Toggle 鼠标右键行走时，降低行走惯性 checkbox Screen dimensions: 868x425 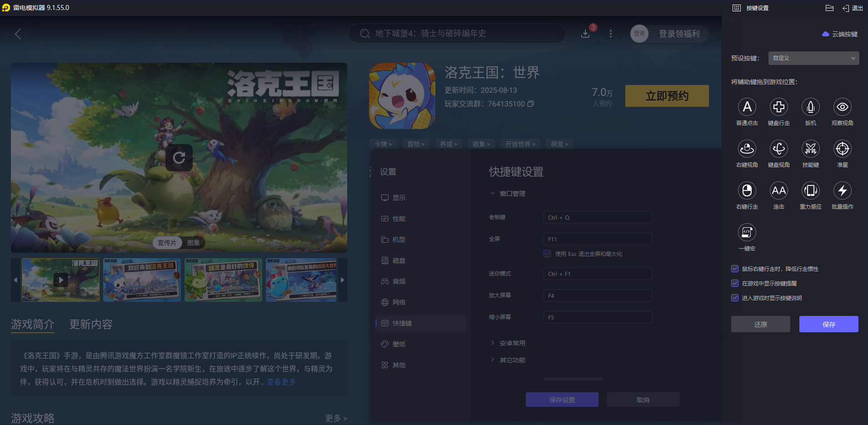tap(735, 269)
